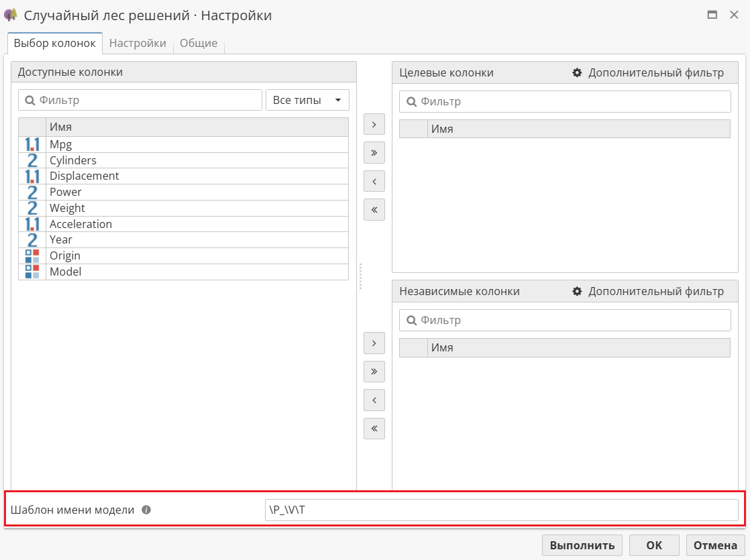This screenshot has width=750, height=560.
Task: Select the 'Origin' column row
Action: click(183, 256)
